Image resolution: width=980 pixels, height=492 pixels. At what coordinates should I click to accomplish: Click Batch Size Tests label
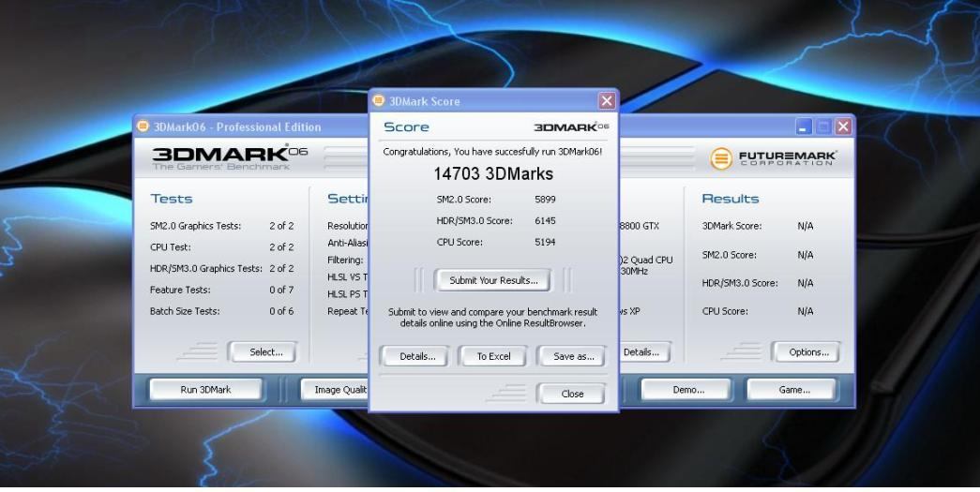[185, 311]
